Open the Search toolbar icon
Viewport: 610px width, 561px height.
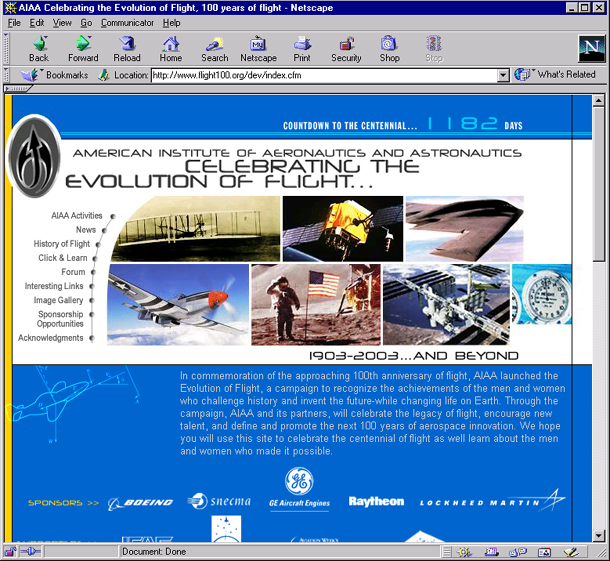tap(214, 44)
